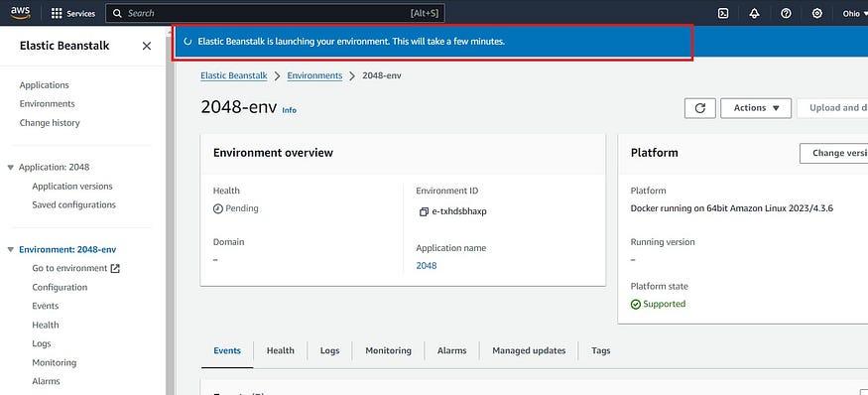Open the 2048 application name link
The width and height of the screenshot is (868, 395).
tap(427, 266)
